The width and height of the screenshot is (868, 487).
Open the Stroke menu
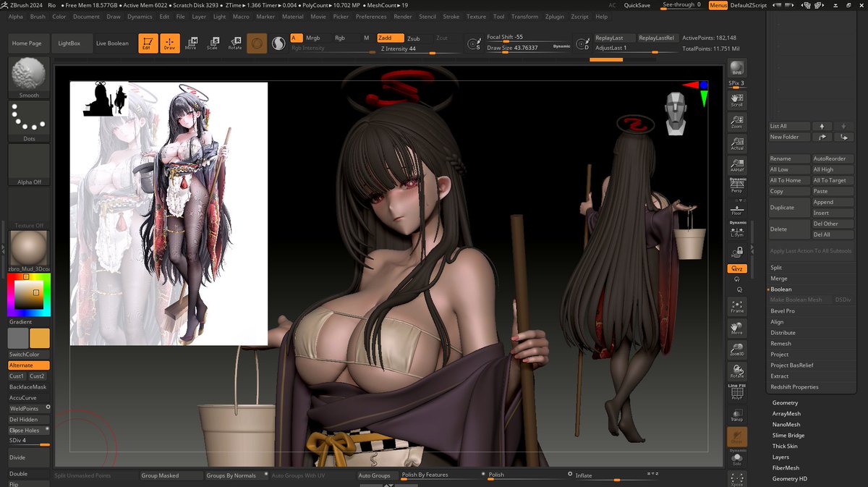click(x=451, y=16)
